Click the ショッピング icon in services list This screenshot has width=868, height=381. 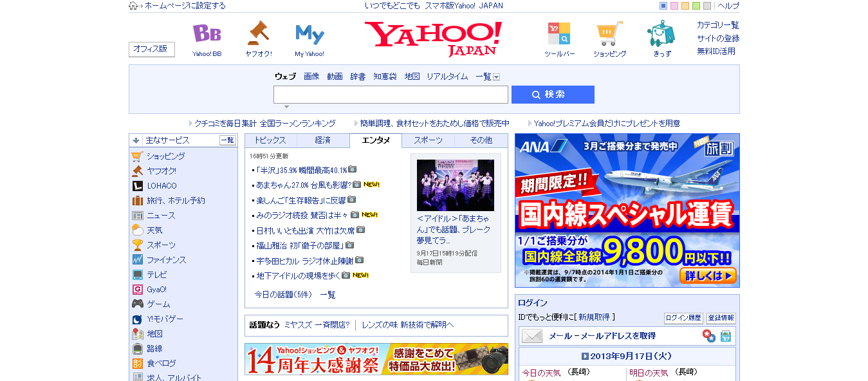coord(137,156)
